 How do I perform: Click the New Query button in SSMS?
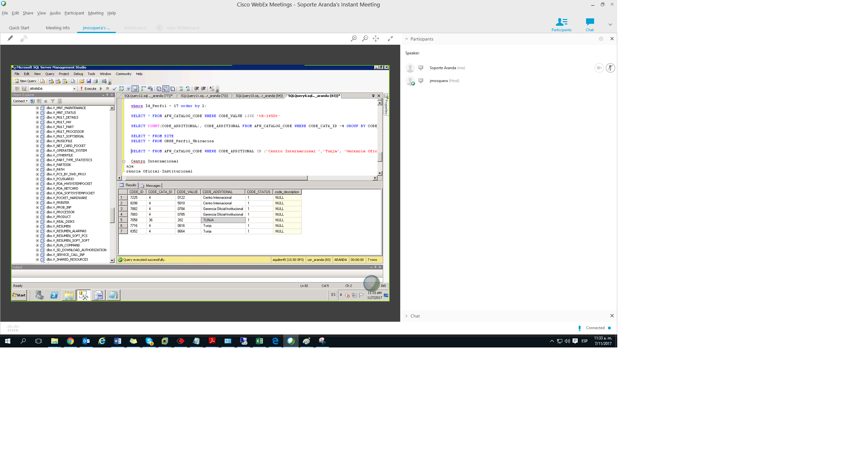pos(25,81)
